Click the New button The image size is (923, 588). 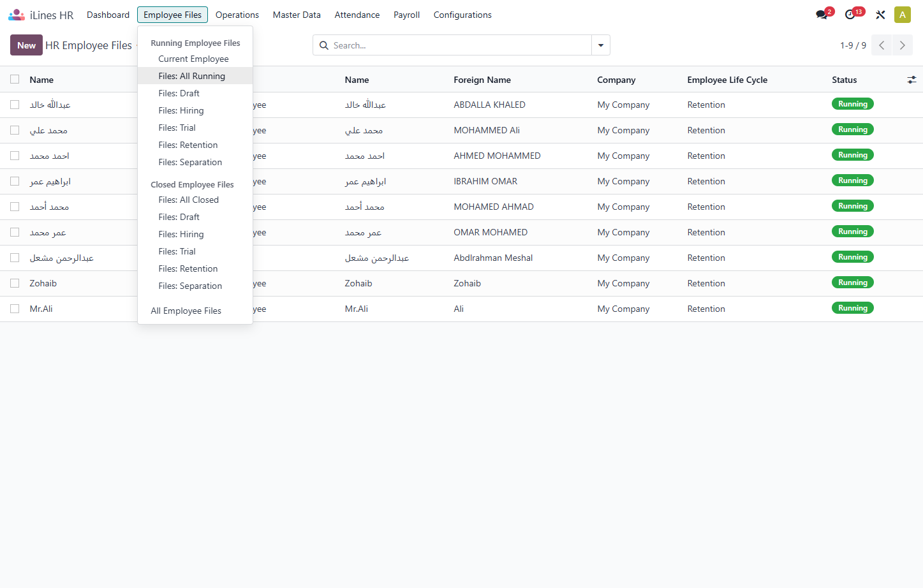point(26,45)
